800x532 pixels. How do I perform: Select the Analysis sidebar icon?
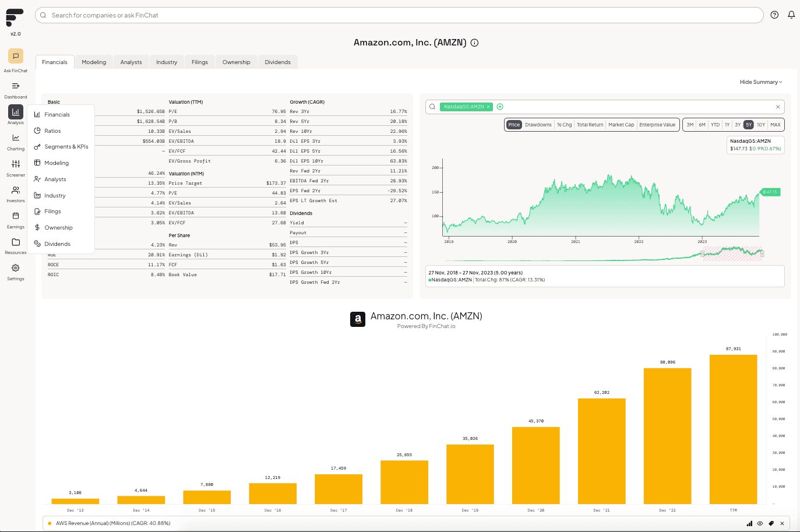point(16,111)
